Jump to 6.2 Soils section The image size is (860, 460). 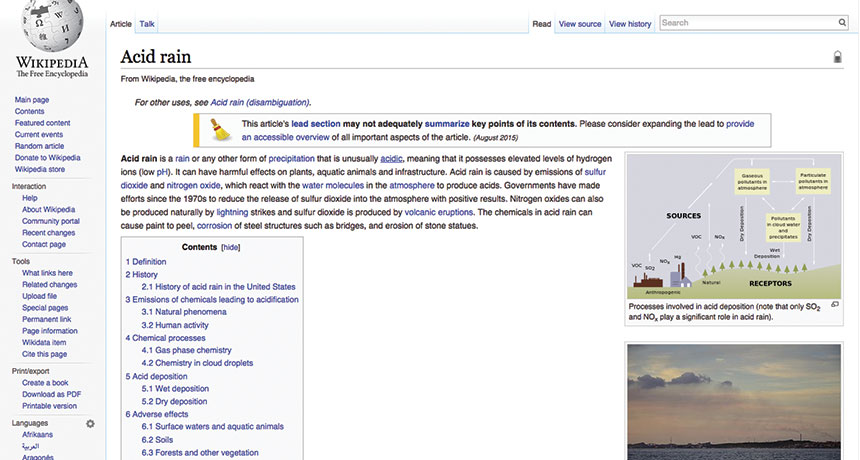pyautogui.click(x=157, y=440)
